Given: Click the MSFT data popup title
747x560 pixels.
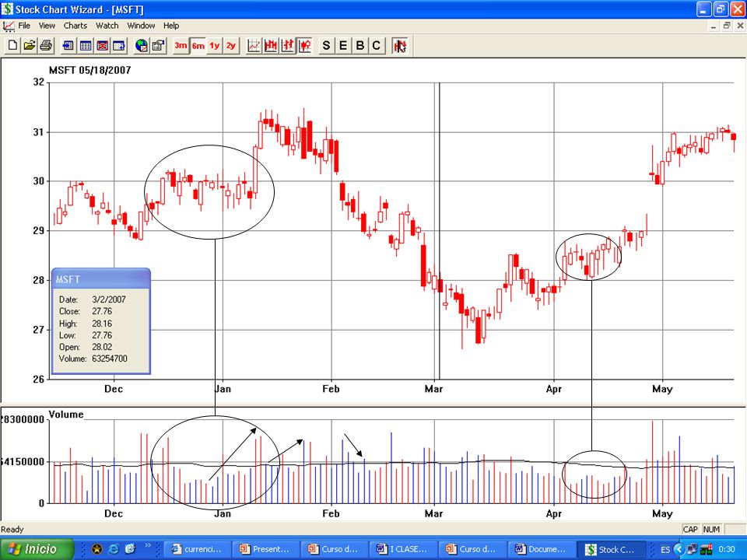Looking at the screenshot, I should [x=68, y=279].
